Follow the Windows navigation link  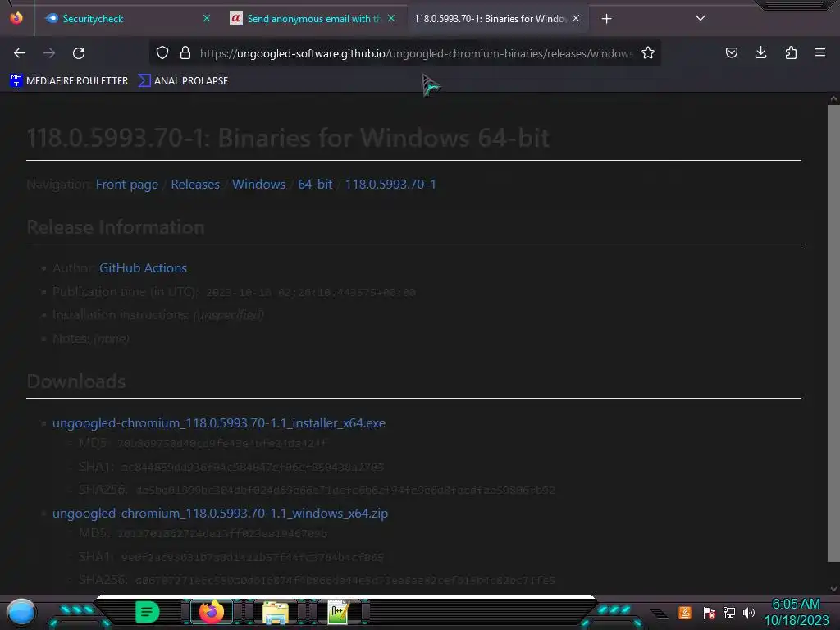point(258,185)
